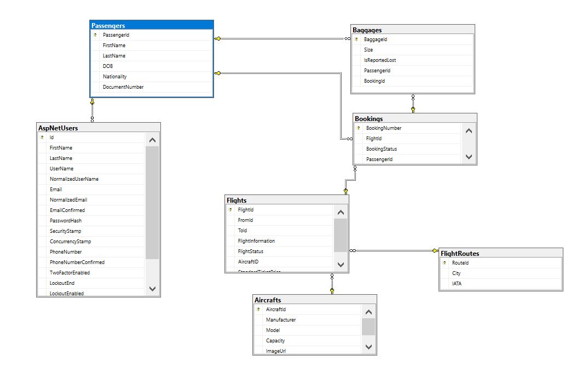Click the Flights table scroll down arrow

tap(341, 265)
